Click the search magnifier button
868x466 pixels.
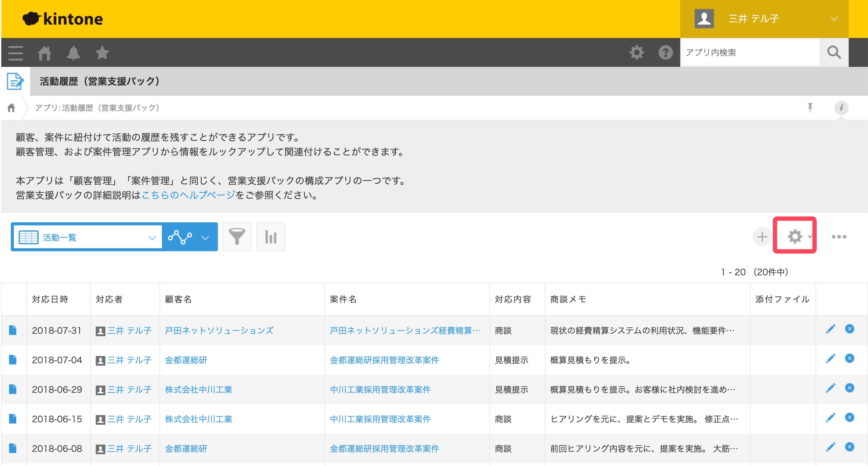834,53
